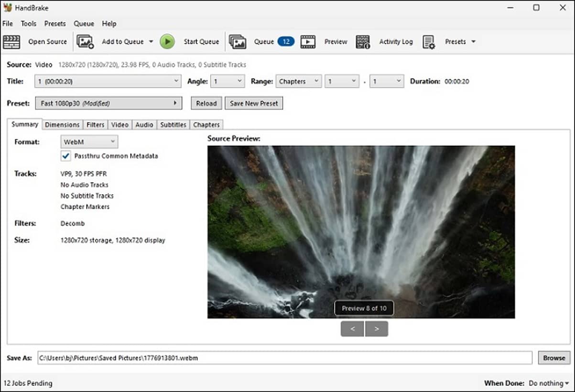Click the Presets document-gear icon

[429, 42]
